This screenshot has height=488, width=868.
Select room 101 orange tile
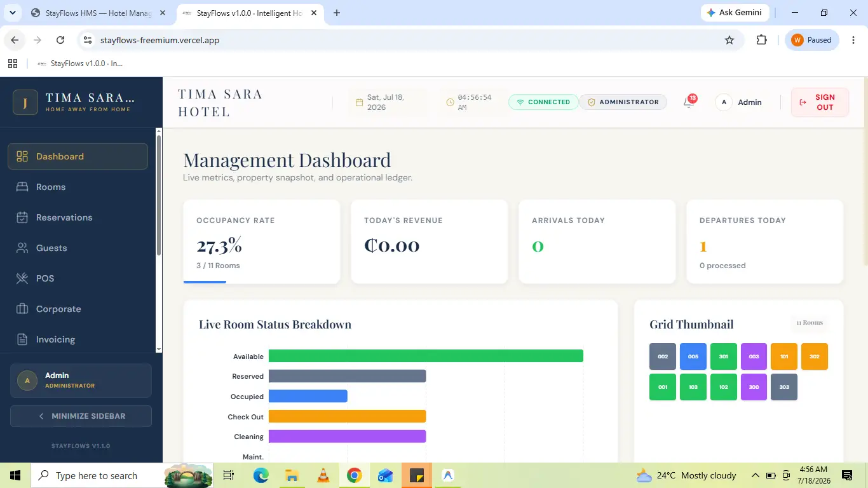[x=784, y=356]
